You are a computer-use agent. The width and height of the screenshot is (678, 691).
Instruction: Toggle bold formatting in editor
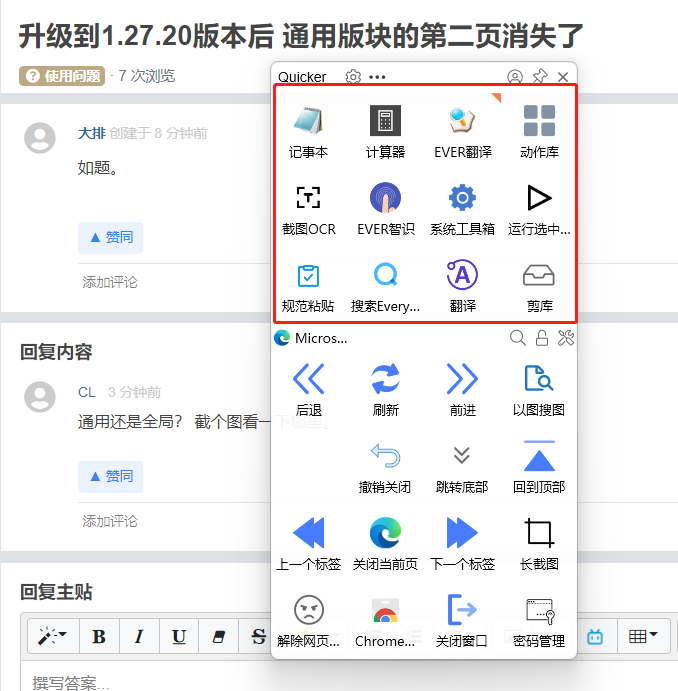coord(99,636)
